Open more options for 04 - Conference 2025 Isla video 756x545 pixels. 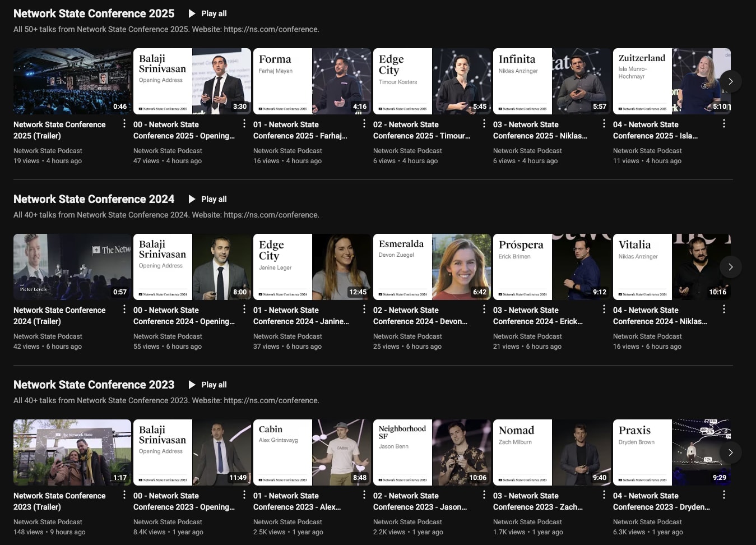click(724, 123)
